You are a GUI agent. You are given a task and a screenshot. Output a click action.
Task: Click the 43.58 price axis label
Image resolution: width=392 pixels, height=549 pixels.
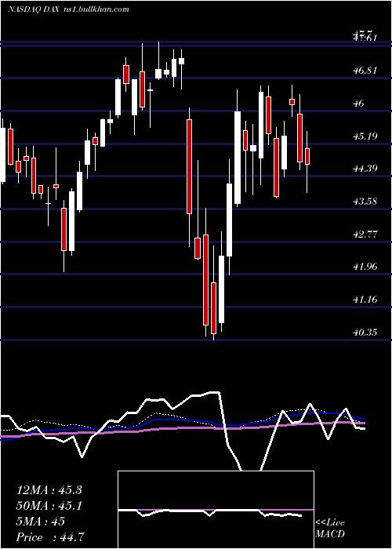tap(365, 202)
